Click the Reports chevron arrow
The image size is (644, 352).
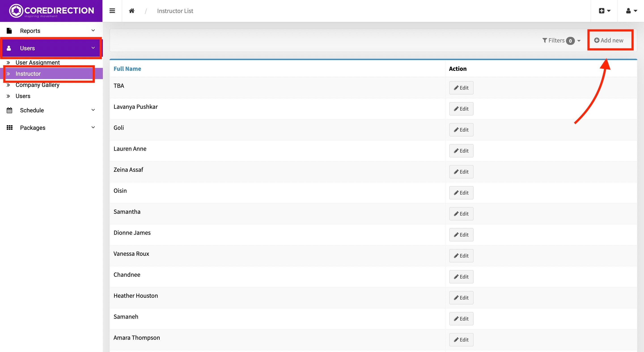click(x=93, y=30)
